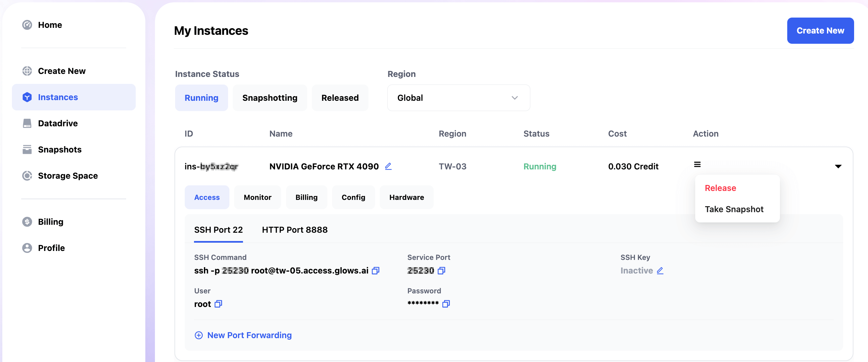This screenshot has height=362, width=868.
Task: Choose Take Snapshot from action menu
Action: [x=734, y=209]
